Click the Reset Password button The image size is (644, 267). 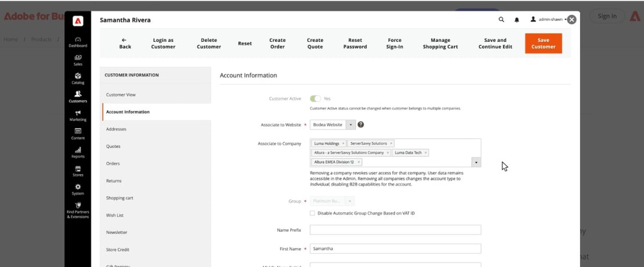click(355, 44)
